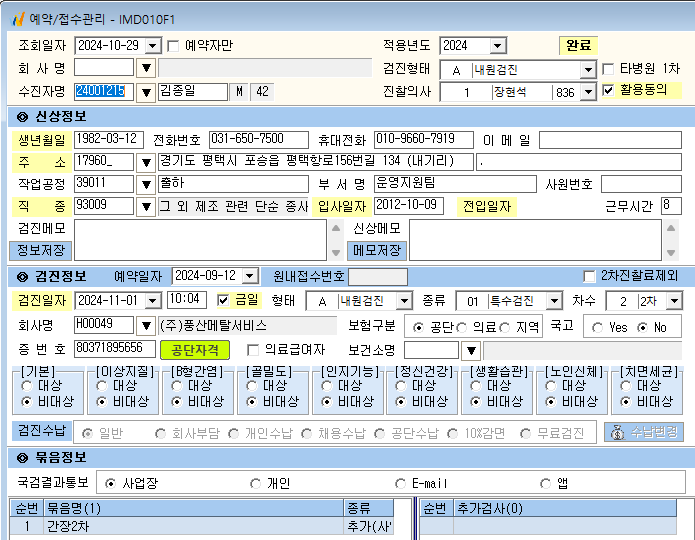Check the 2차진찰료제외 checkbox
Screen dimensions: 695x540
[x=589, y=276]
